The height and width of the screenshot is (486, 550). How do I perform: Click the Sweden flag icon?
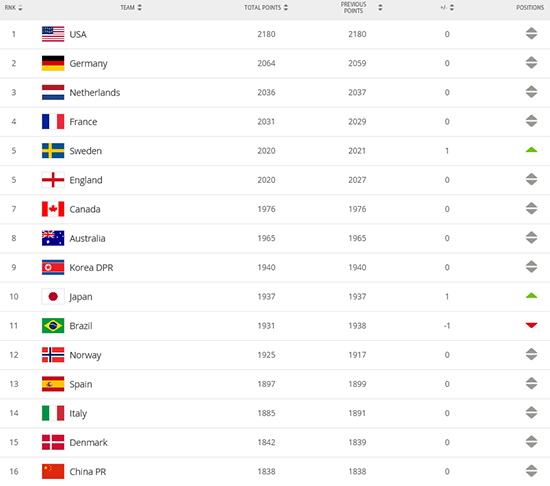pyautogui.click(x=53, y=151)
